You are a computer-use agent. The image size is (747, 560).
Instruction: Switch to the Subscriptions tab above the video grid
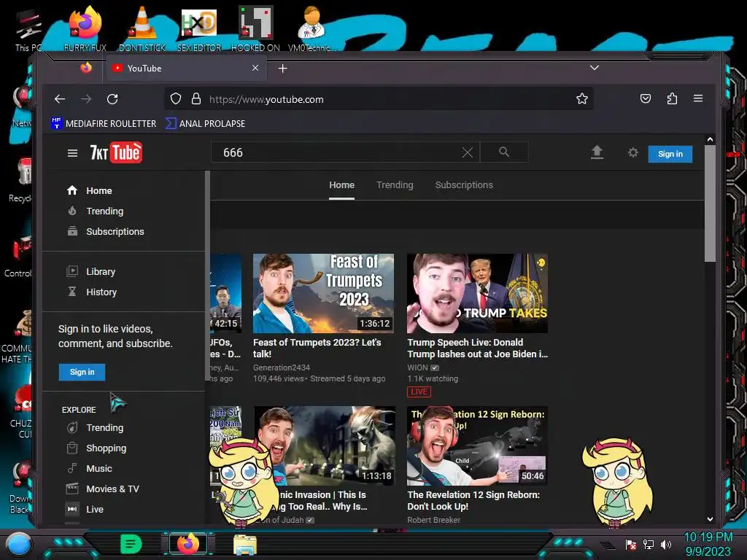pos(464,185)
